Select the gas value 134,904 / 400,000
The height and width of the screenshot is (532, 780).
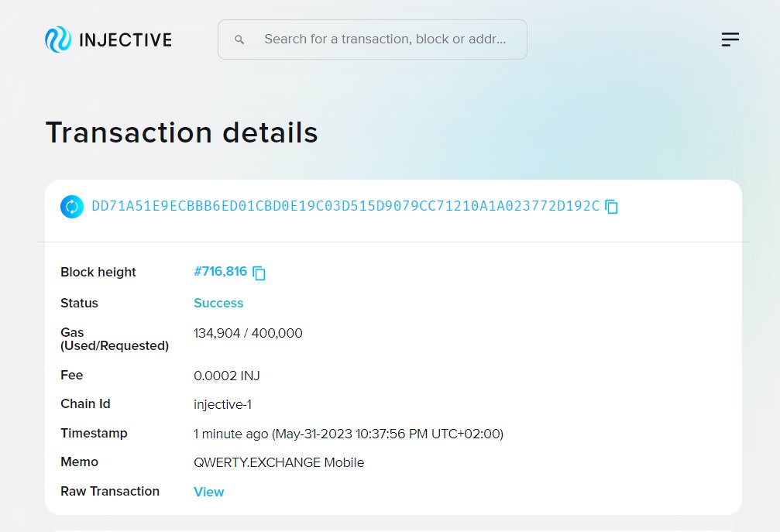248,333
